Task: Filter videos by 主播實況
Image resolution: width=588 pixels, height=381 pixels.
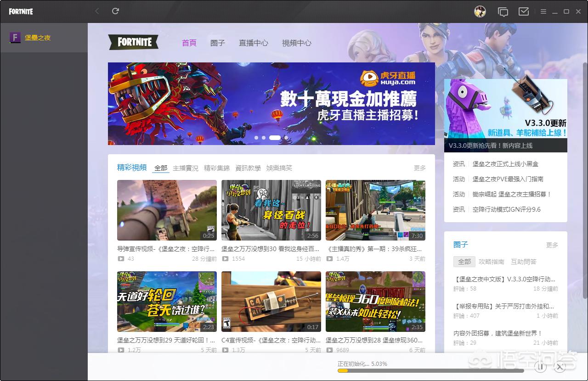Action: tap(186, 168)
